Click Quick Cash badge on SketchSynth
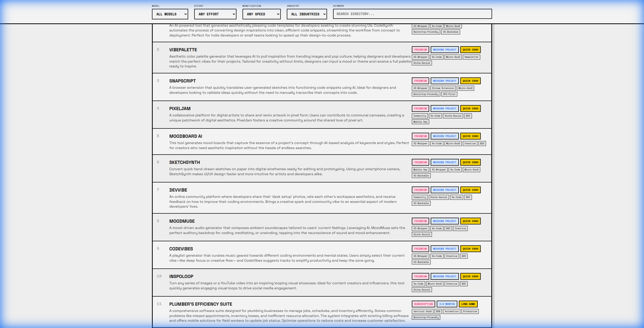Image resolution: width=644 pixels, height=328 pixels. [x=470, y=162]
